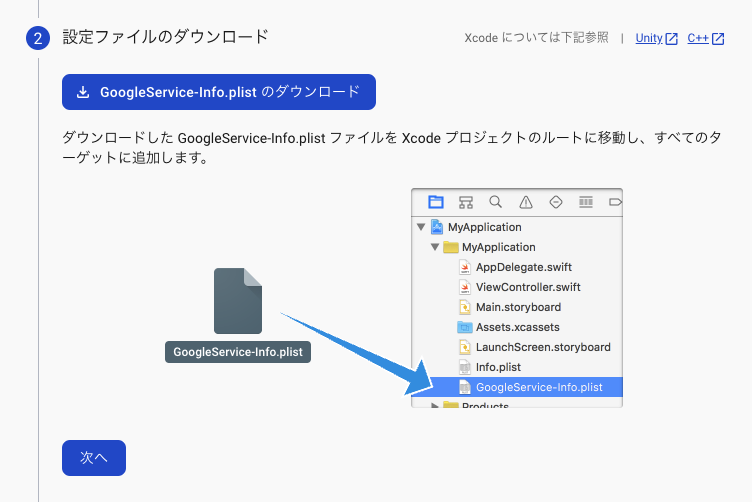Click the 設定ファイルのダウンロード step heading
Viewport: 752px width, 502px height.
pos(165,37)
